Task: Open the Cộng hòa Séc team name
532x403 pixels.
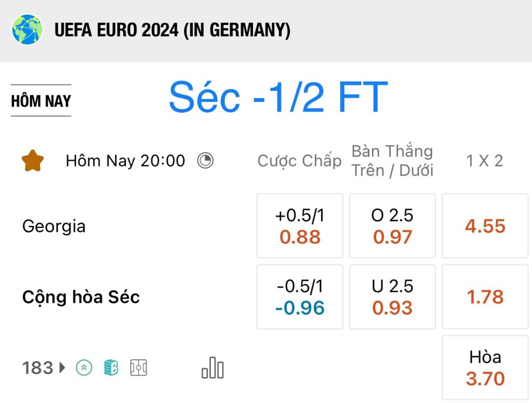Action: [81, 297]
